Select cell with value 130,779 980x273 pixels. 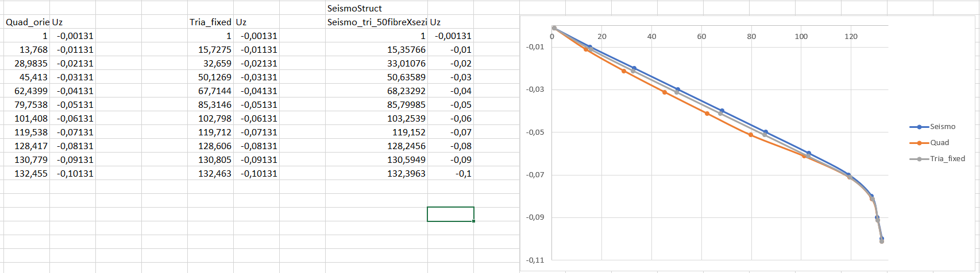coord(26,159)
